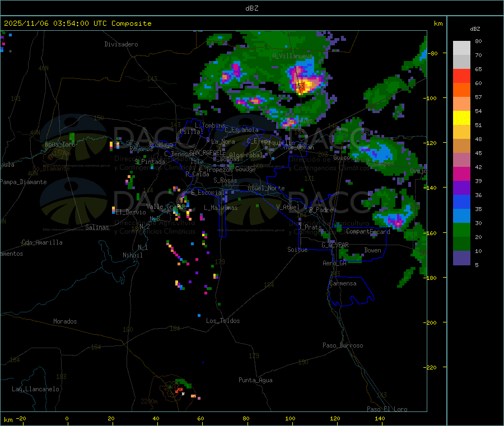
Task: Click the Divisadero place label
Action: coord(121,44)
